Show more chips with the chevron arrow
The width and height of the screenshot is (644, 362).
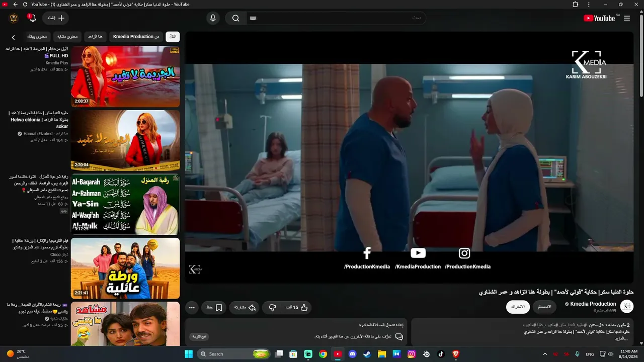pyautogui.click(x=14, y=37)
